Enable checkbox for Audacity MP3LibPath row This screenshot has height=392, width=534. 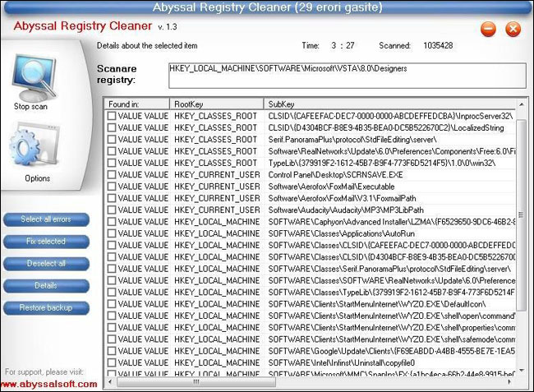(112, 210)
